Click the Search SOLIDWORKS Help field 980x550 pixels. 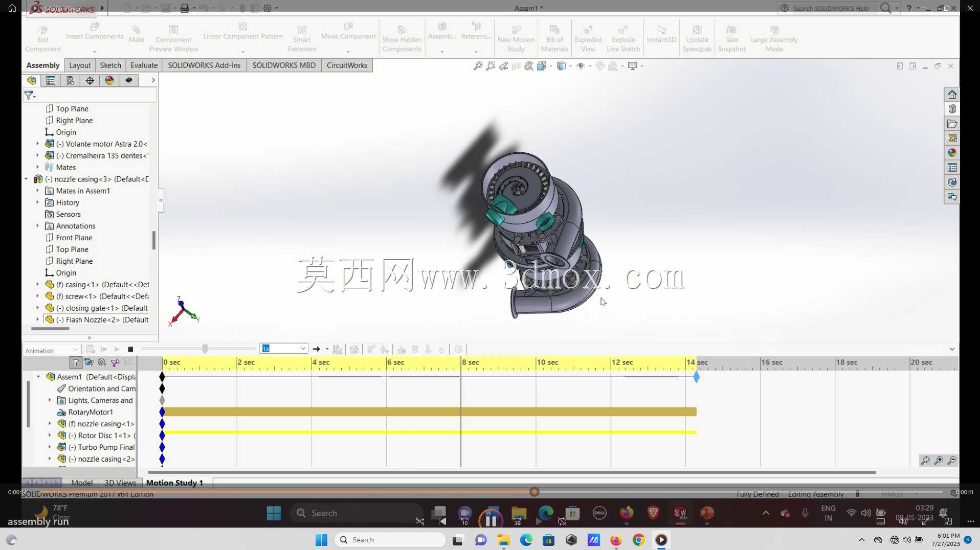pyautogui.click(x=831, y=8)
